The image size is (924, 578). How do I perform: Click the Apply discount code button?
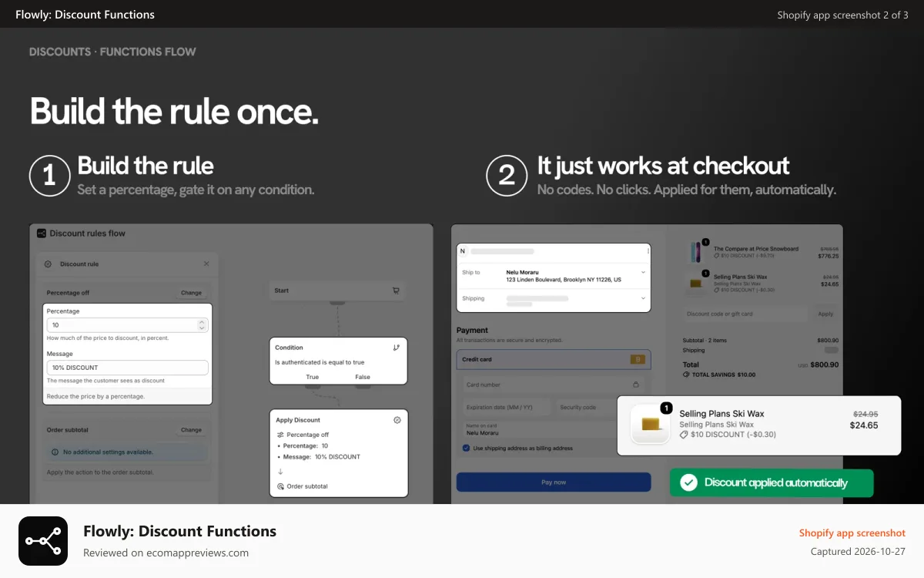tap(825, 314)
